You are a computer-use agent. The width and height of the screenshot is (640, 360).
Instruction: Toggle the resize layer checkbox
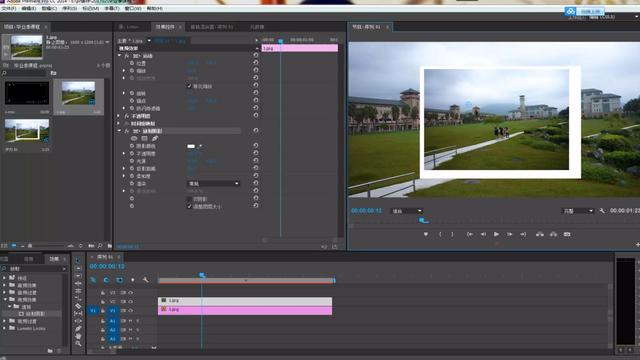tap(189, 207)
